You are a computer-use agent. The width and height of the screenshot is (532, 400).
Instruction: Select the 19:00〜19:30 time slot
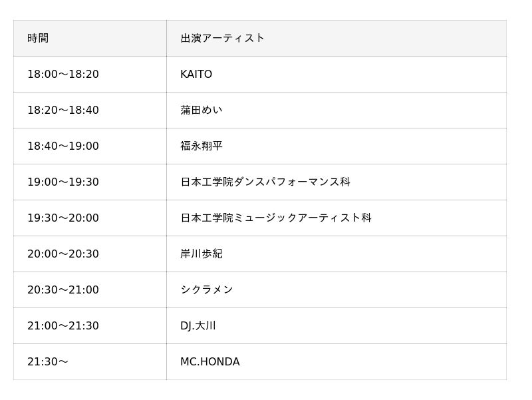pos(63,182)
